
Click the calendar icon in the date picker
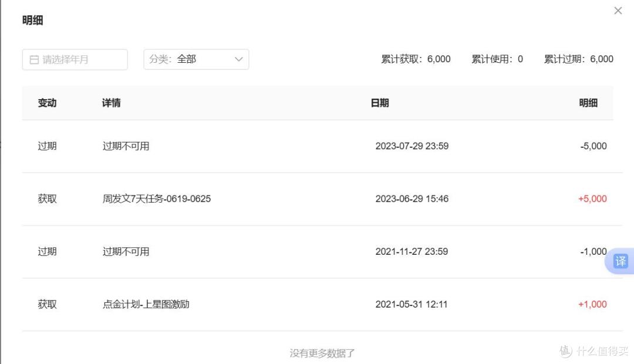pos(35,60)
